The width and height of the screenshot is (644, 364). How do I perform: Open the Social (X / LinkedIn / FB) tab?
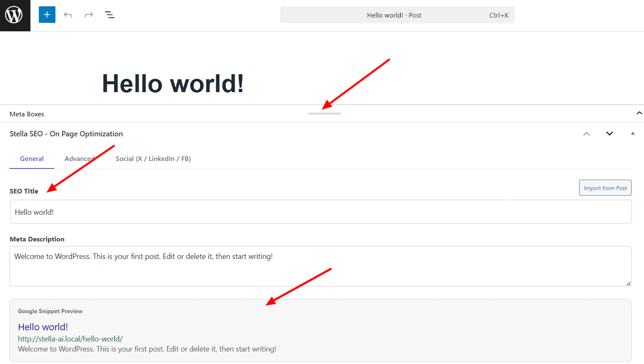pyautogui.click(x=153, y=159)
